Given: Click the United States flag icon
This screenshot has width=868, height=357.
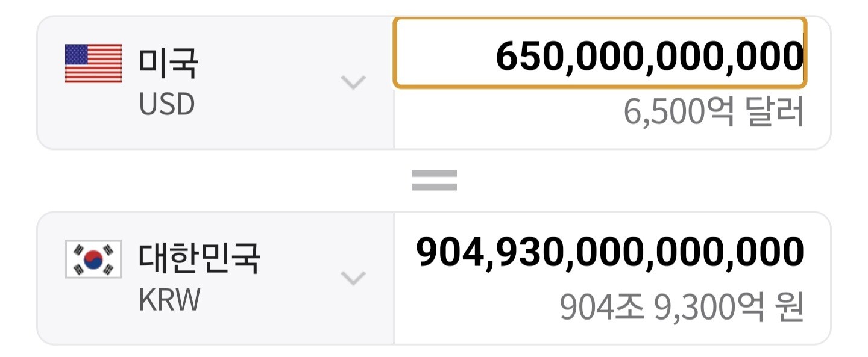Looking at the screenshot, I should click(93, 63).
